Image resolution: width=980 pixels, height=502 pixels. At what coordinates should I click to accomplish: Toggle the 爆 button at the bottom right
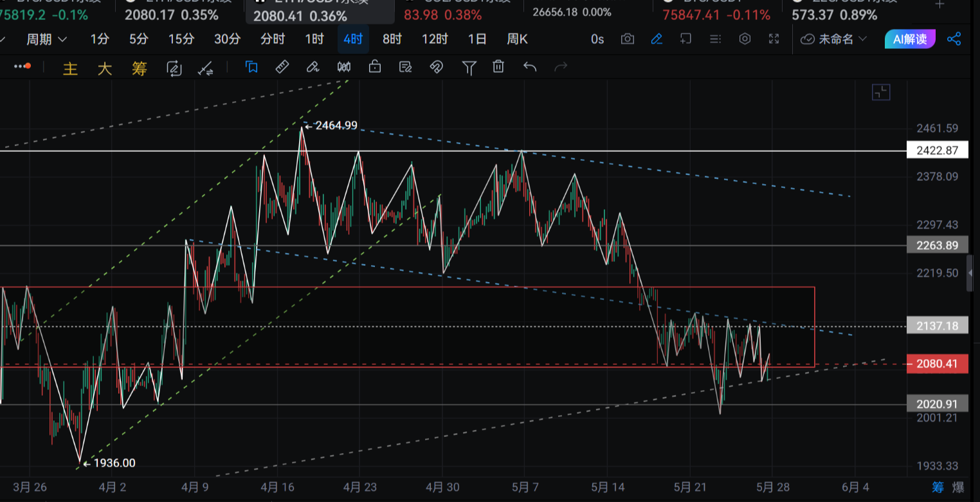(x=957, y=487)
